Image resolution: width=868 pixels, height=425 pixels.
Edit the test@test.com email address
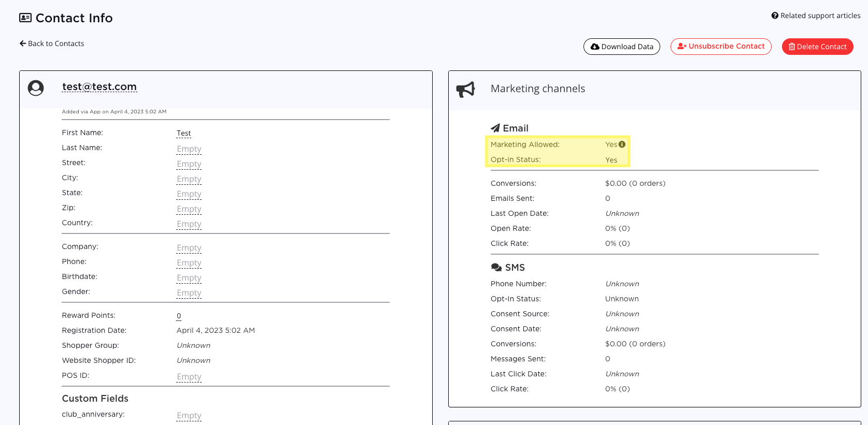click(99, 87)
